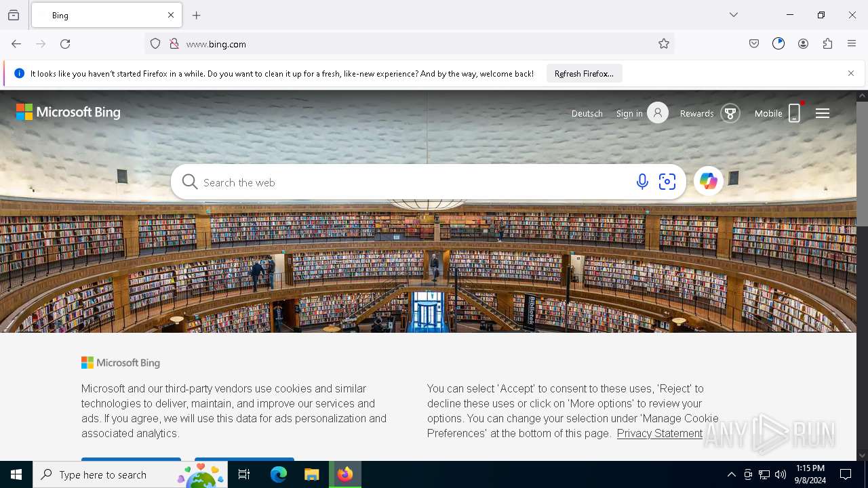
Task: Open the network tray icon
Action: click(764, 474)
